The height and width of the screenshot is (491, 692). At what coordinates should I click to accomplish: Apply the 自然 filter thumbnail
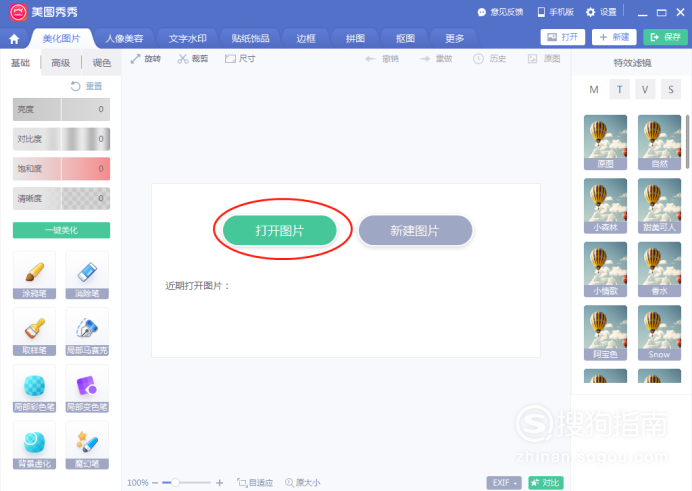point(659,142)
